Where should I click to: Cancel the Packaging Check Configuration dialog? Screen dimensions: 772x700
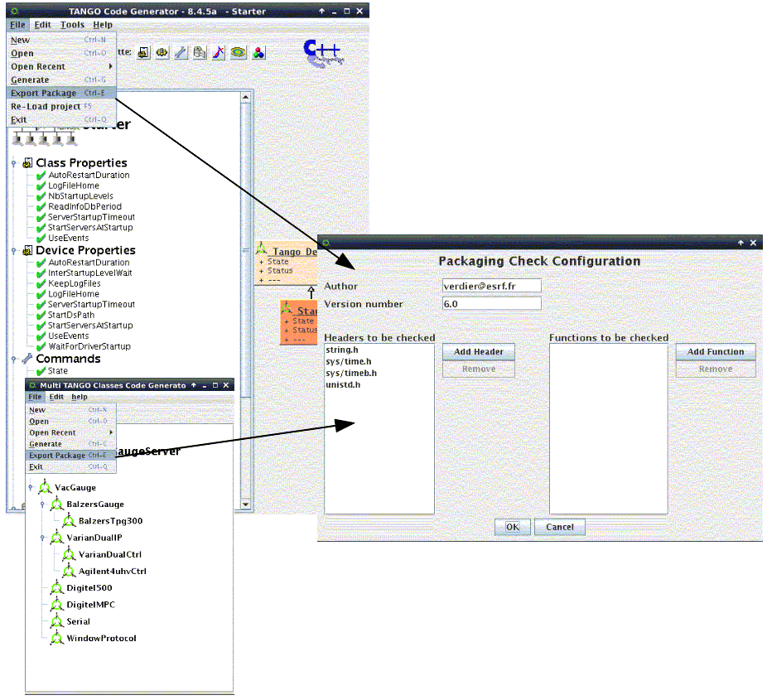(x=560, y=527)
